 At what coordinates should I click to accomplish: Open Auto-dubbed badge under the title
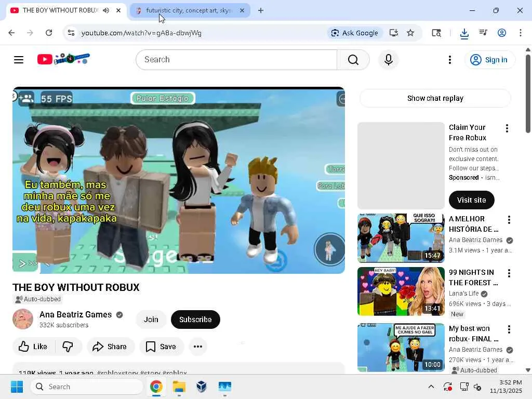37,299
